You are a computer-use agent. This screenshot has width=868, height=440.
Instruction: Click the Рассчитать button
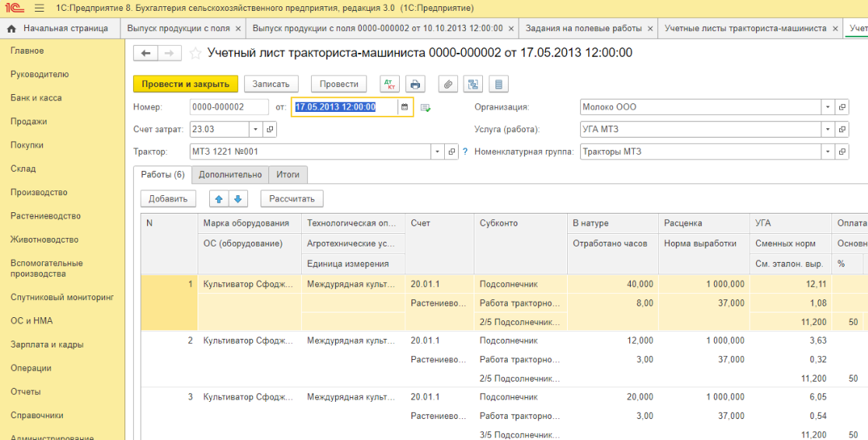tap(292, 199)
